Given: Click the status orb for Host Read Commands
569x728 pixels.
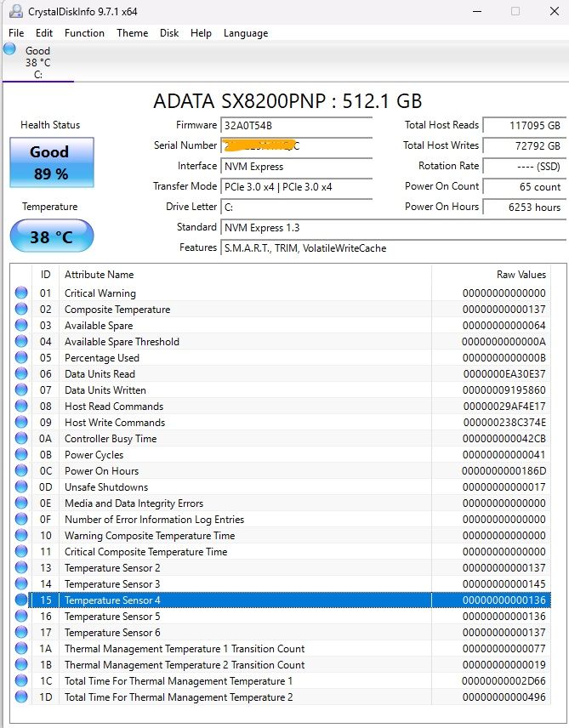Looking at the screenshot, I should 21,406.
